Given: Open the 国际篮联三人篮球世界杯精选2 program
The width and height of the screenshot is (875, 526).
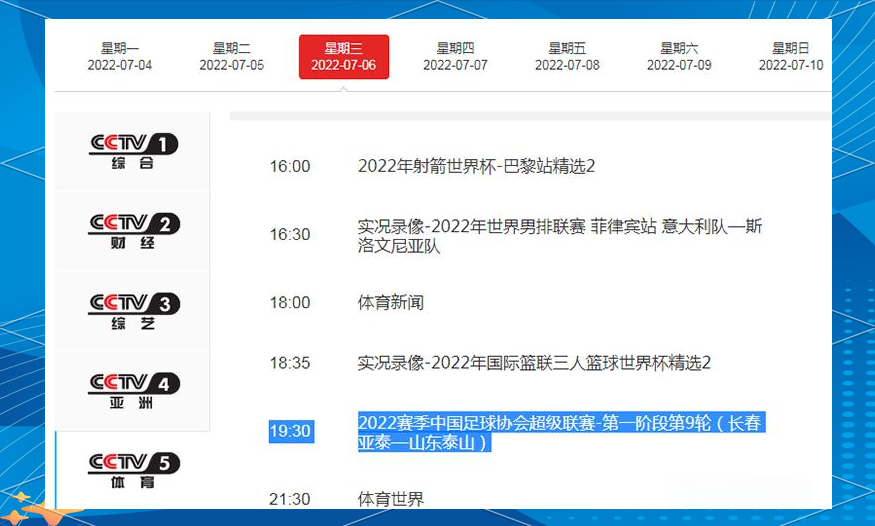Looking at the screenshot, I should coord(534,364).
